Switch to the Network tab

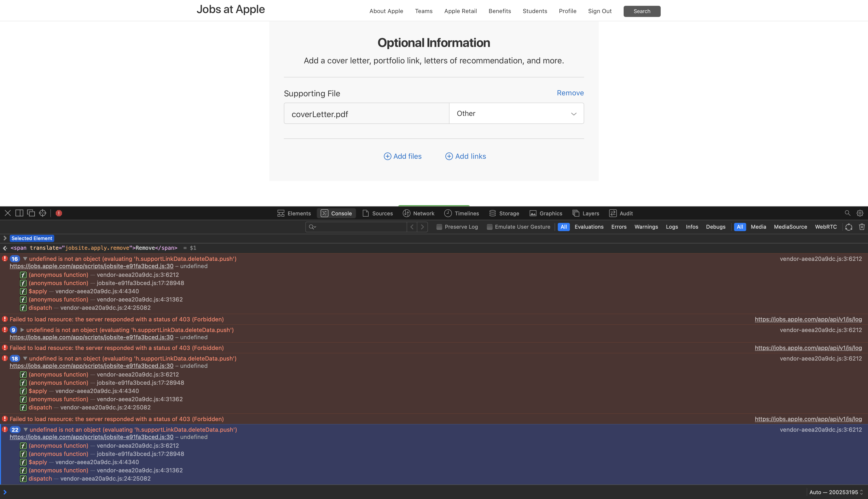point(418,213)
